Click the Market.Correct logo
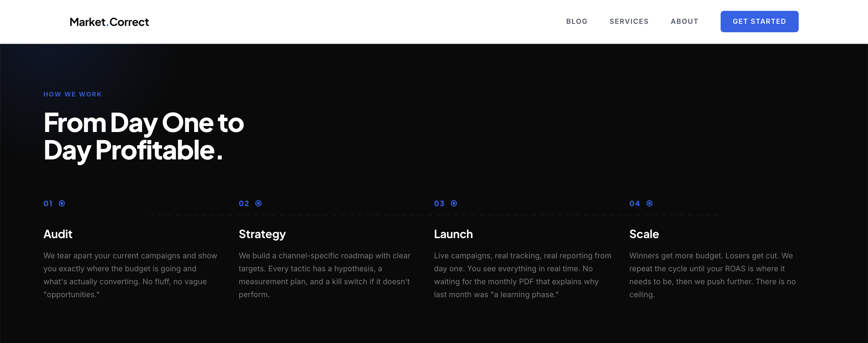Screen dimensions: 868x343 point(109,22)
